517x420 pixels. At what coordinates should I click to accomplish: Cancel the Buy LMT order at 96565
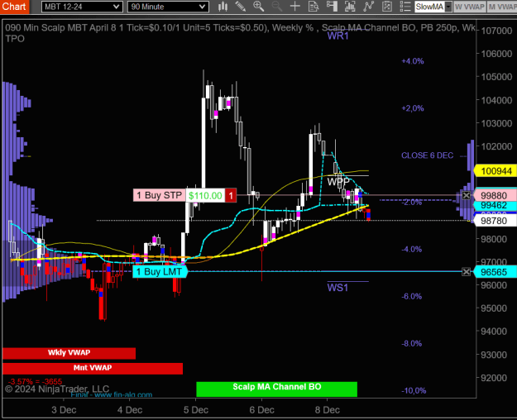coord(467,272)
